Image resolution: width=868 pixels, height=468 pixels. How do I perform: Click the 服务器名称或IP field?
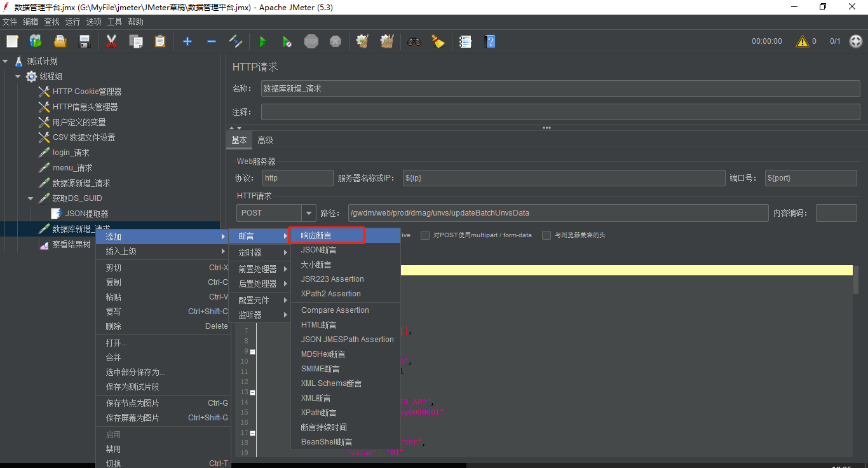(564, 178)
